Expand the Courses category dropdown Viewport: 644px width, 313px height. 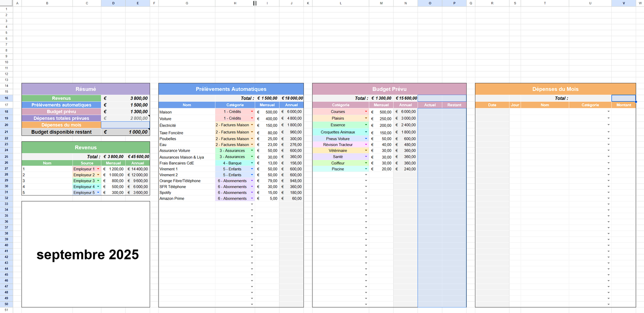coord(366,112)
